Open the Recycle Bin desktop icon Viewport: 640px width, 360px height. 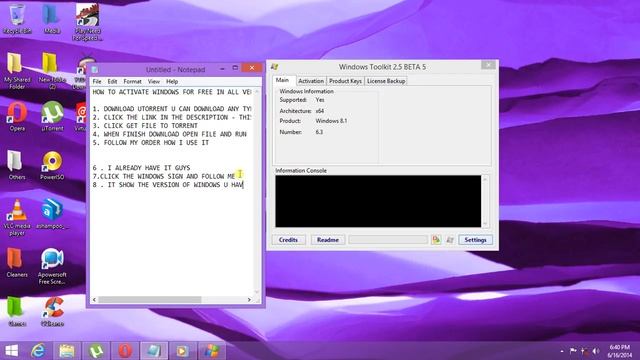pyautogui.click(x=17, y=18)
